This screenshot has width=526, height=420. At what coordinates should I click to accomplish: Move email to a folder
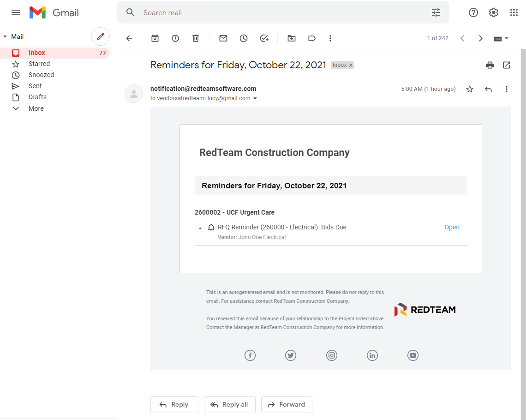(292, 38)
